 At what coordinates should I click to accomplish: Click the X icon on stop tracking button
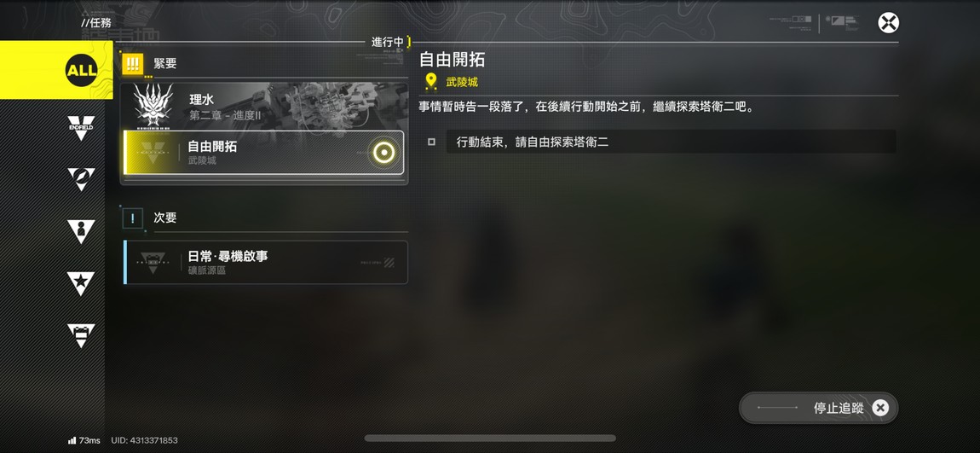[x=880, y=408]
